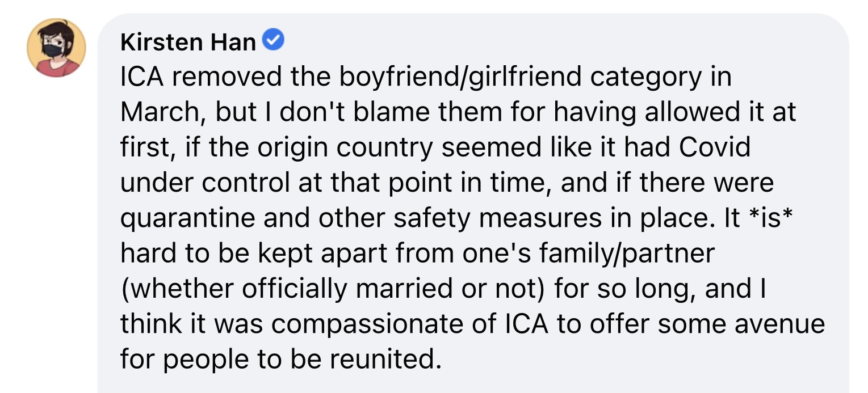This screenshot has width=868, height=393.
Task: Click "family/partner" in the comment
Action: click(607, 253)
